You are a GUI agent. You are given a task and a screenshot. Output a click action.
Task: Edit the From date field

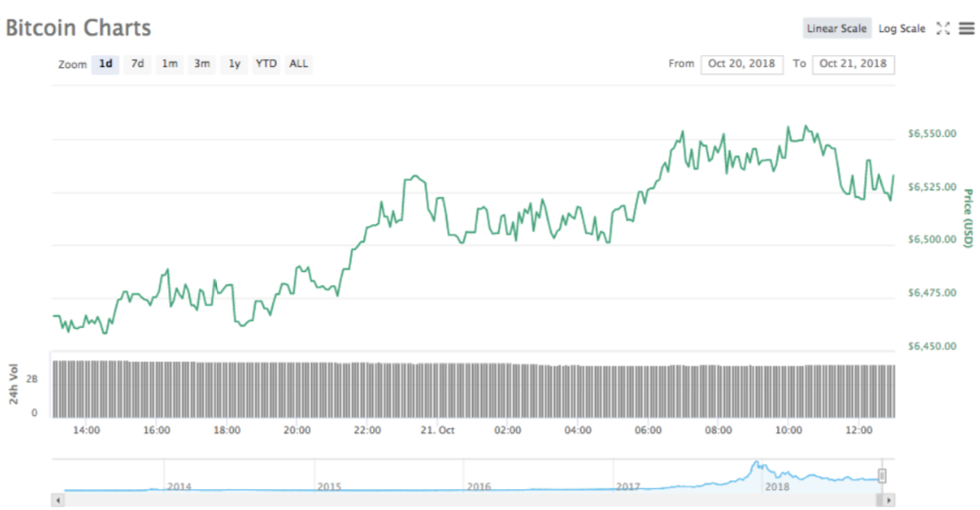742,64
